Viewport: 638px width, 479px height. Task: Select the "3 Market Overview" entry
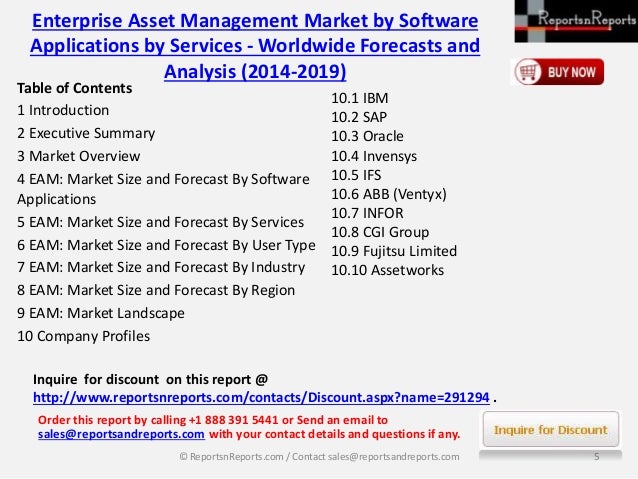[x=79, y=156]
